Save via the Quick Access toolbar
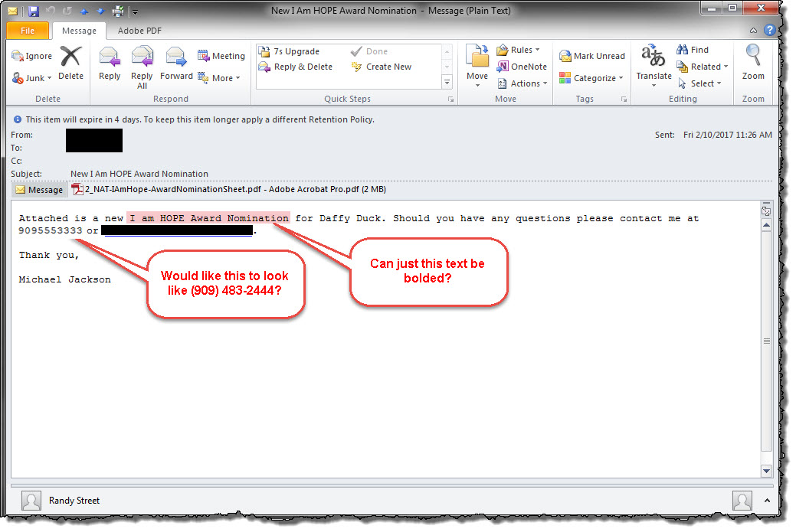 tap(34, 11)
